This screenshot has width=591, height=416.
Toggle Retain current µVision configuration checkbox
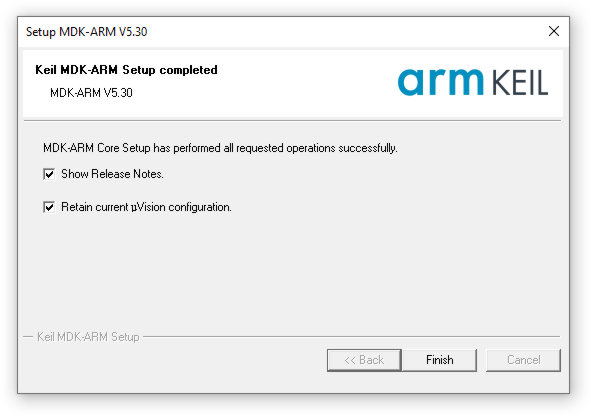[49, 207]
